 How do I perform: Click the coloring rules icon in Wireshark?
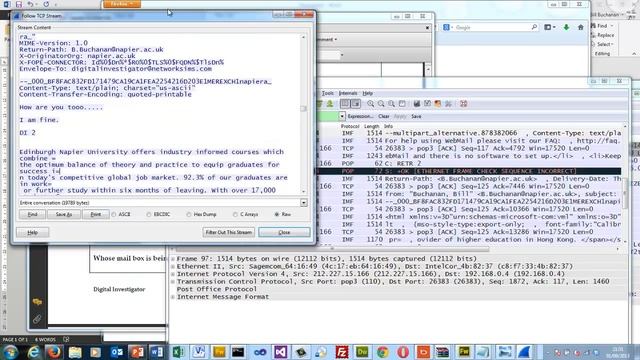point(438,104)
